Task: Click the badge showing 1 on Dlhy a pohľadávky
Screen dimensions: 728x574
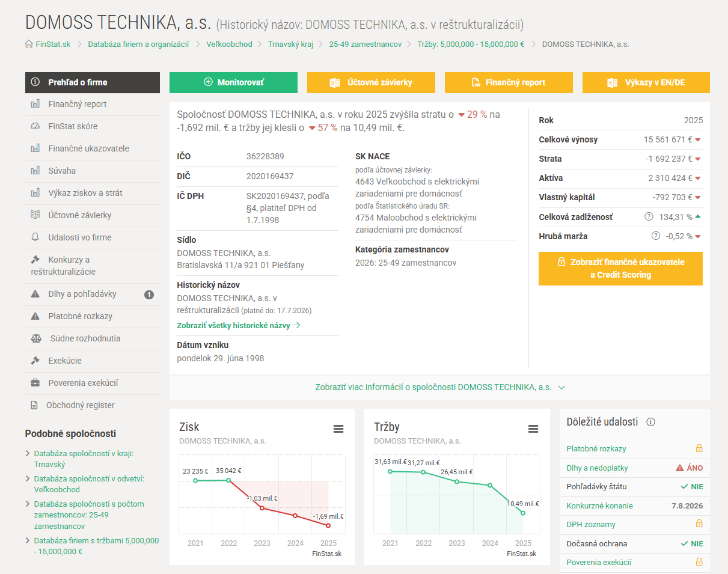Action: [x=149, y=295]
